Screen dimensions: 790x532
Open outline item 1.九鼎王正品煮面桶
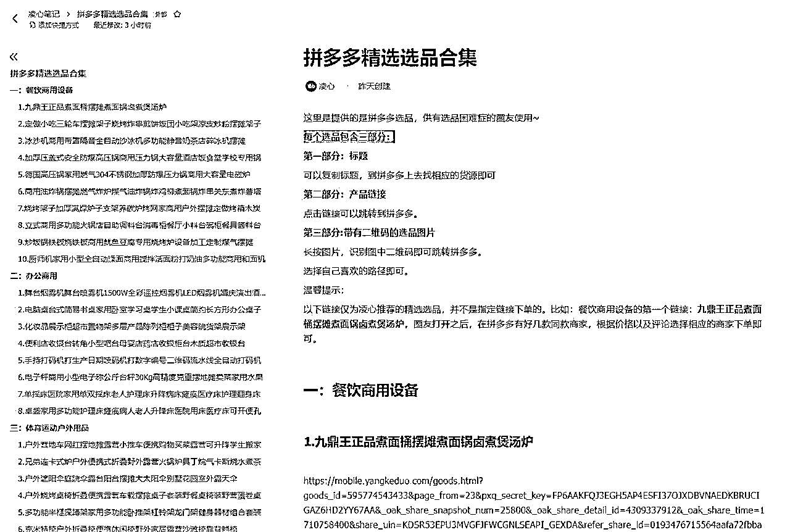tap(92, 107)
